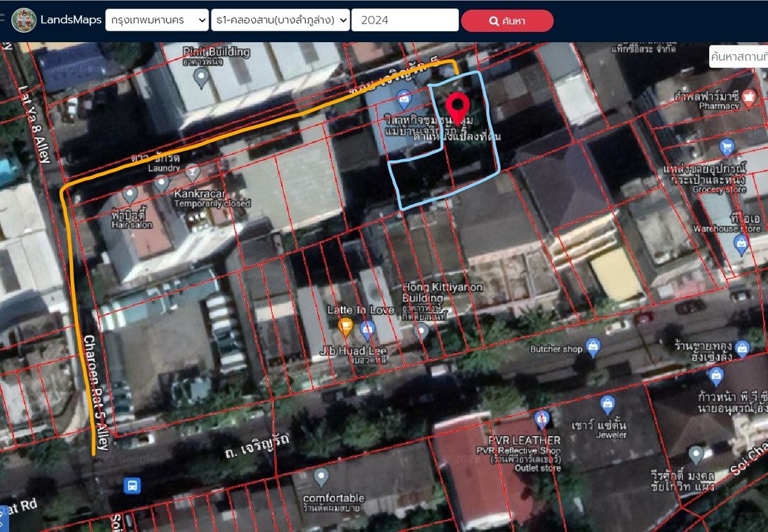Click the PVR LEATHER outlet store marker
The image size is (768, 532).
pyautogui.click(x=541, y=419)
